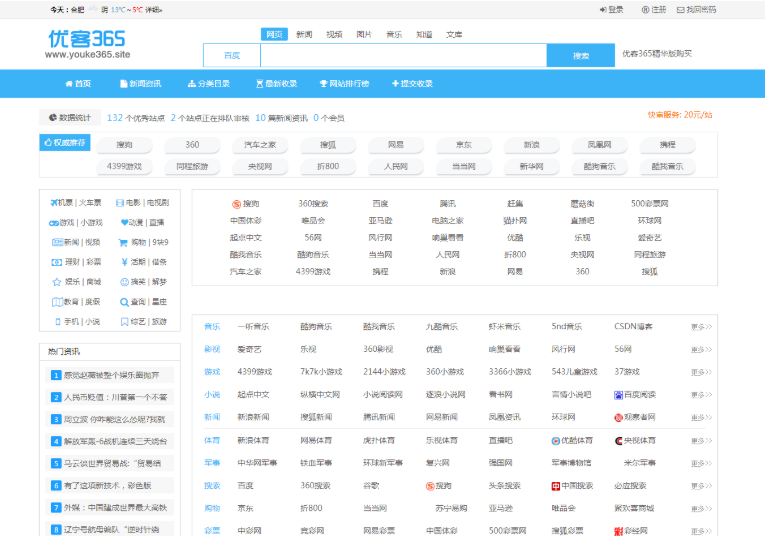Viewport: 771px width, 536px height.
Task: Click the hourglass icon beside 最新收录
Action: pyautogui.click(x=260, y=84)
